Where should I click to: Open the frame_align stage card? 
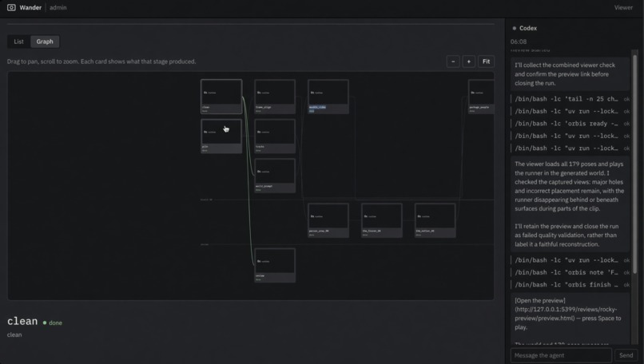[275, 97]
